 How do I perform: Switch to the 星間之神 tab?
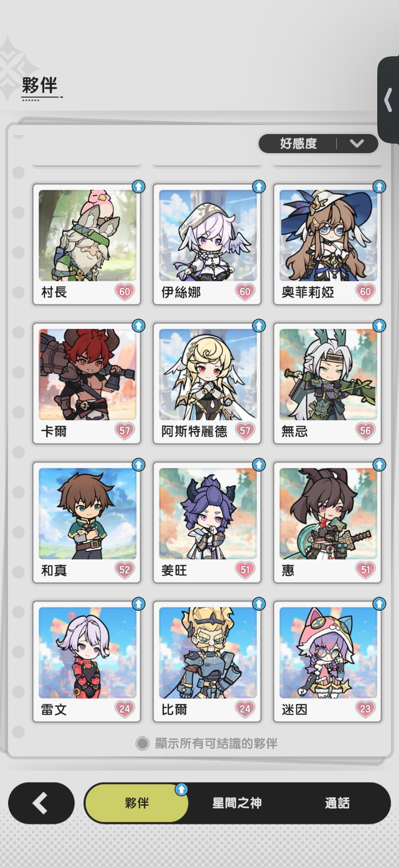(237, 803)
